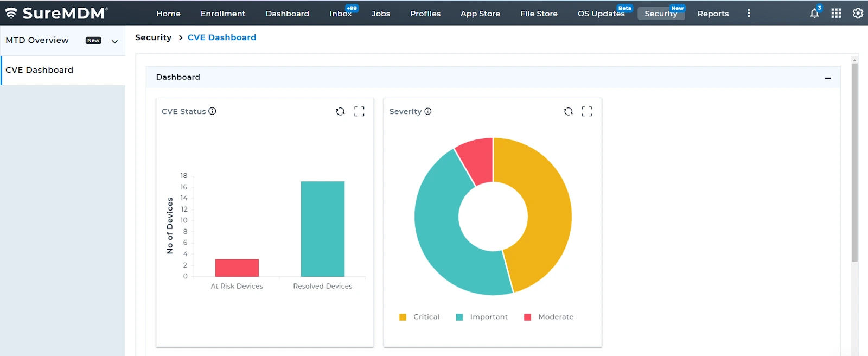Click CVE Dashboard breadcrumb link
868x356 pixels.
tap(222, 37)
